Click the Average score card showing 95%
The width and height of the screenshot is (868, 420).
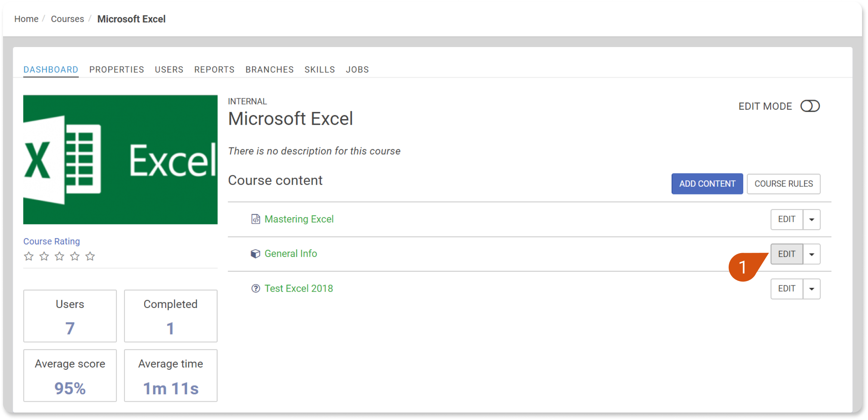coord(70,376)
